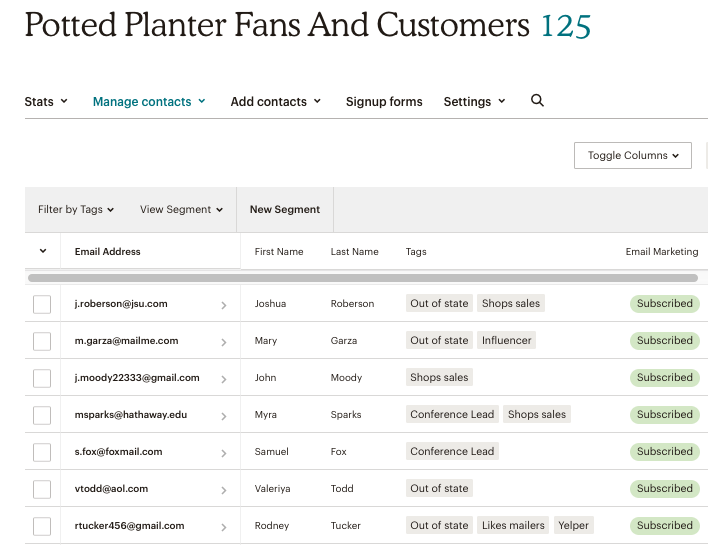Image resolution: width=708 pixels, height=545 pixels.
Task: Click arrow icon next to j.roberson@jsu.com
Action: tap(223, 305)
